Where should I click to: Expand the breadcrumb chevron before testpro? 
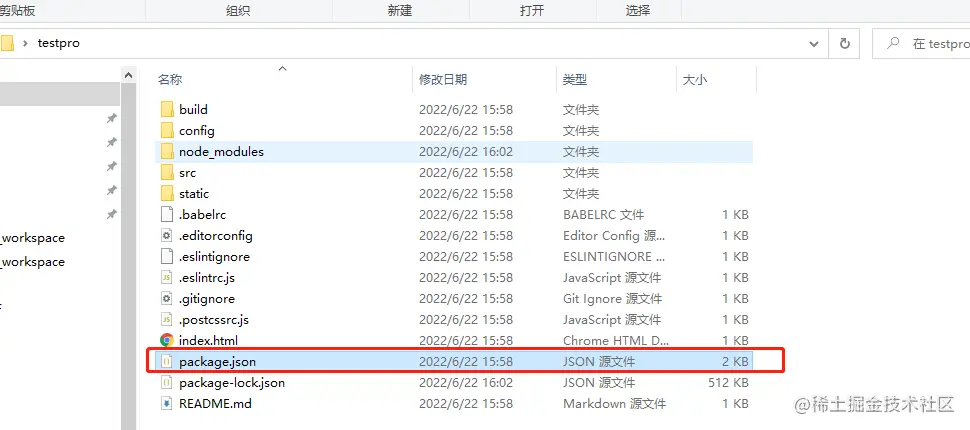(x=25, y=43)
